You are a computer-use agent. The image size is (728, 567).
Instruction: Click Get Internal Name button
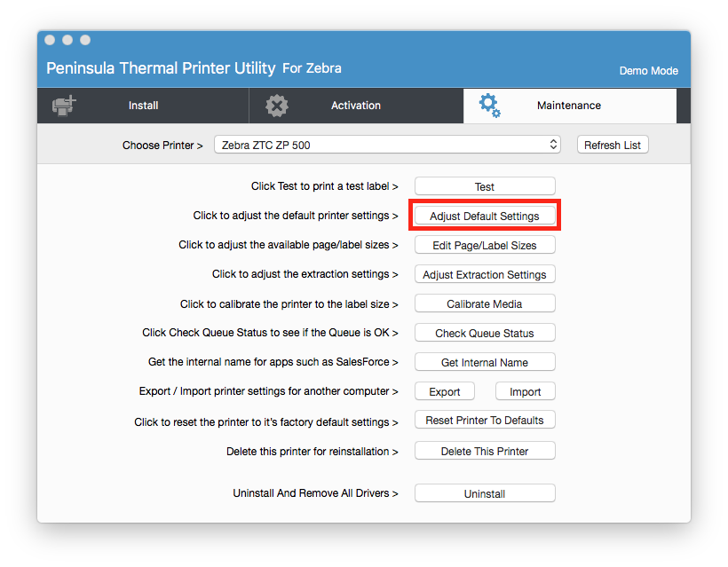click(x=485, y=362)
